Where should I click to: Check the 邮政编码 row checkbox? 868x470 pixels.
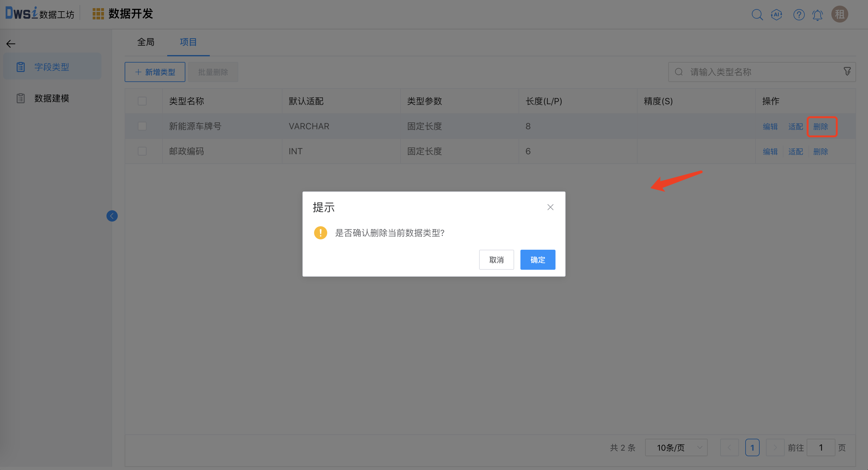point(142,151)
